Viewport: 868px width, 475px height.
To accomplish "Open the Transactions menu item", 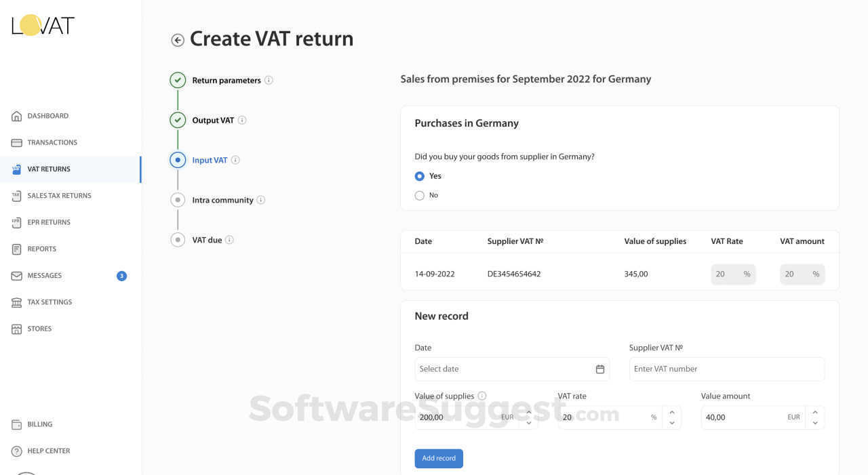I will tap(52, 142).
